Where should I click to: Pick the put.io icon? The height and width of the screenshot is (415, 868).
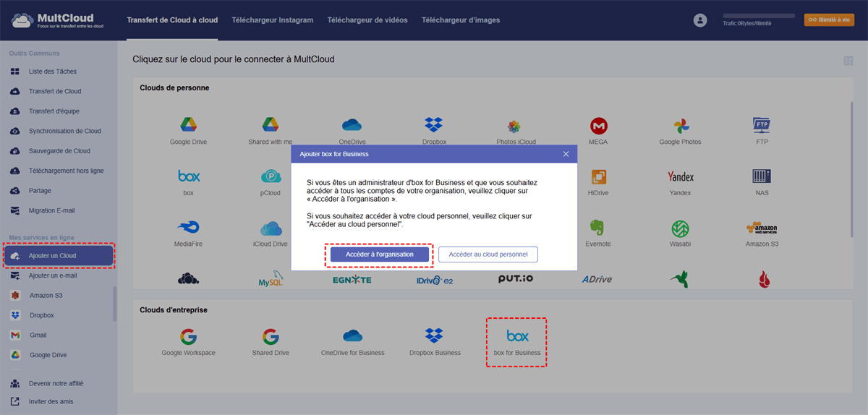pos(516,278)
